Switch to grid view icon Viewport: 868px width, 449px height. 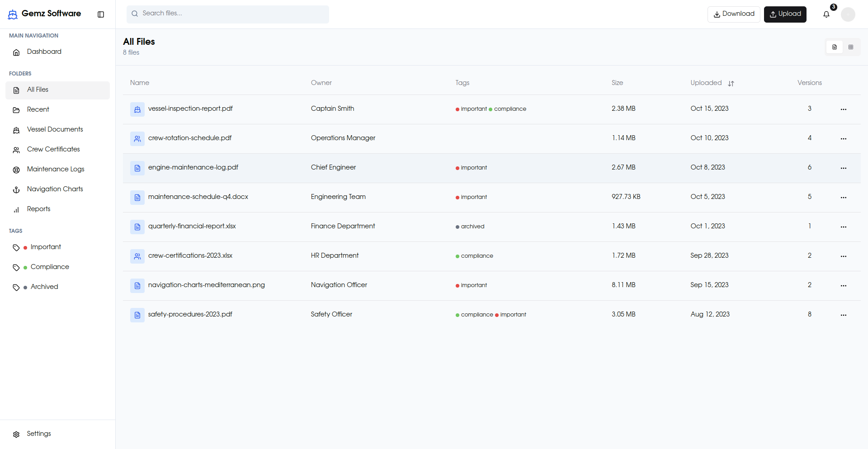(851, 47)
